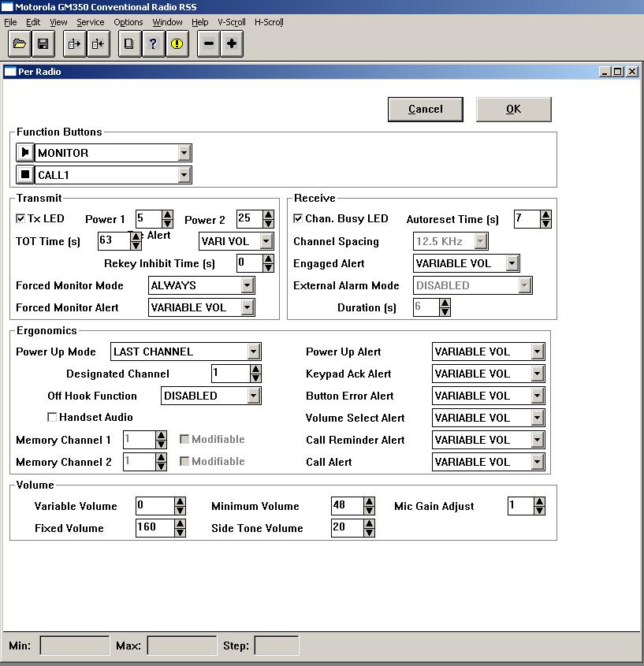Open the V-Scroll menu
Viewport: 644px width, 666px height.
pos(231,22)
